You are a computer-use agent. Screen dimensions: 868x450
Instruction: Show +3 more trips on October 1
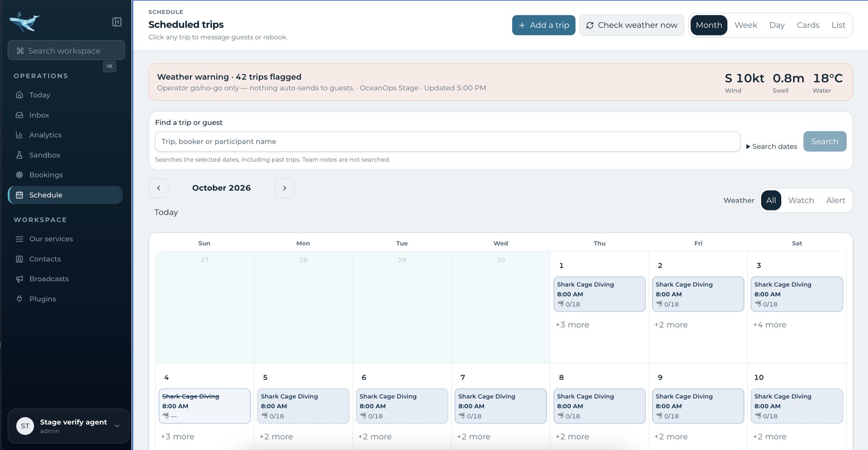[x=572, y=325]
